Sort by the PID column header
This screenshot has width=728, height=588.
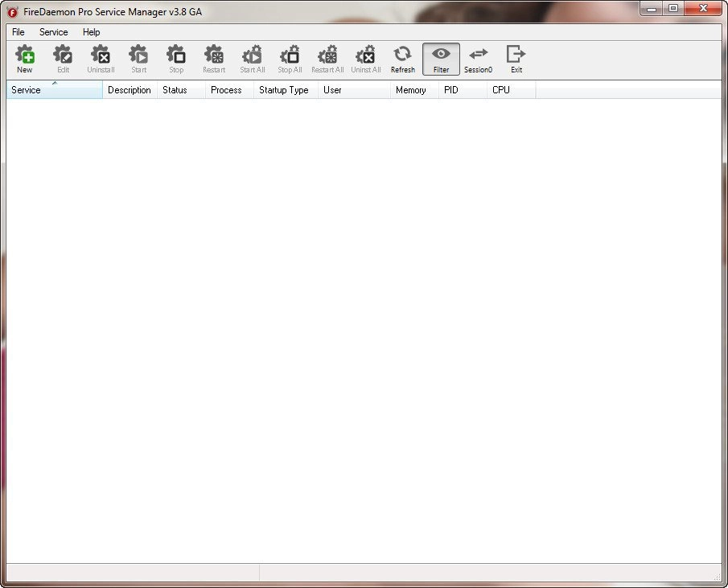pos(463,89)
